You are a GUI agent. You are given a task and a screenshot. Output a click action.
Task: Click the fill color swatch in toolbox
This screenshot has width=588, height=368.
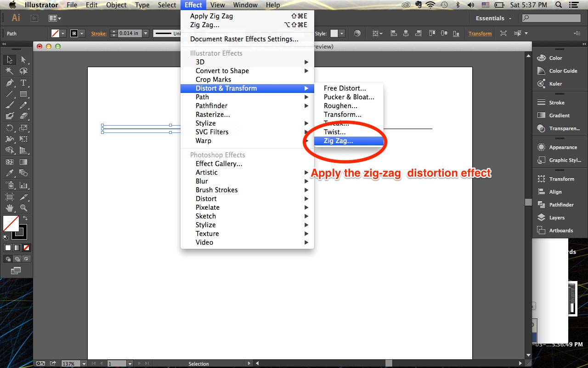(10, 224)
